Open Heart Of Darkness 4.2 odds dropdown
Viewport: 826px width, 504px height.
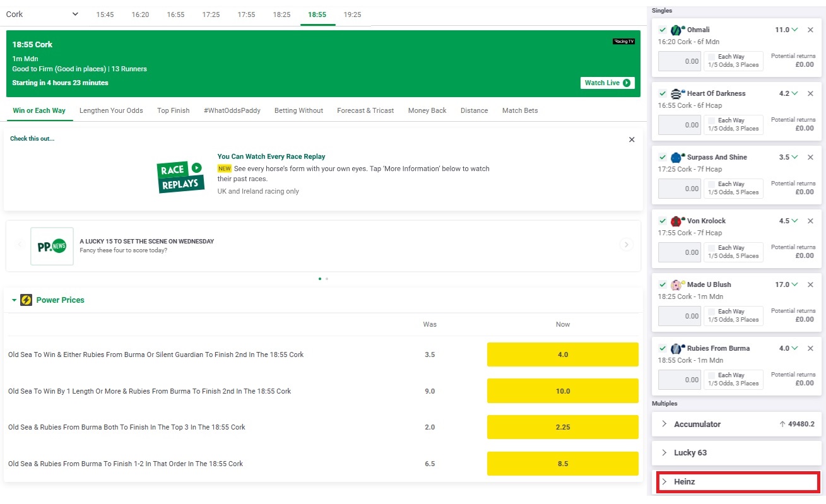point(789,93)
